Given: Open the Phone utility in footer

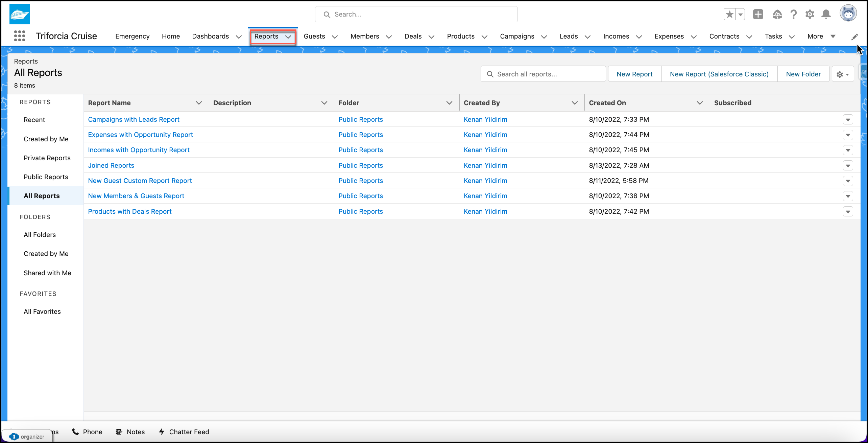Looking at the screenshot, I should click(87, 432).
